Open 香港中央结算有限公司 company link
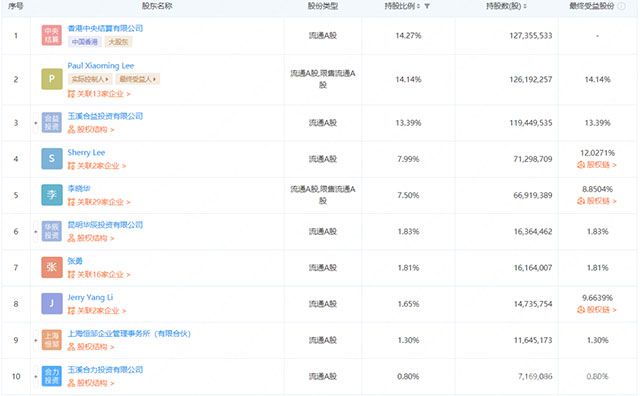Viewport: 640px width, 396px height. click(x=105, y=28)
